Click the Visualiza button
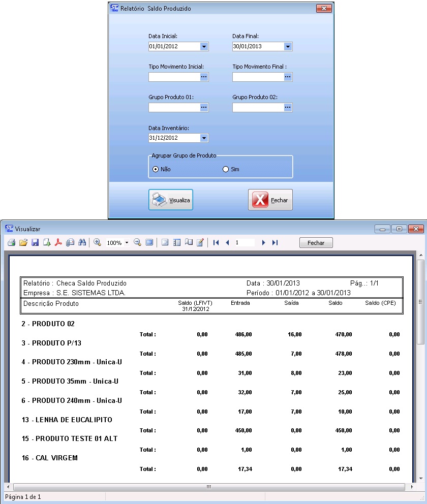 pos(171,200)
